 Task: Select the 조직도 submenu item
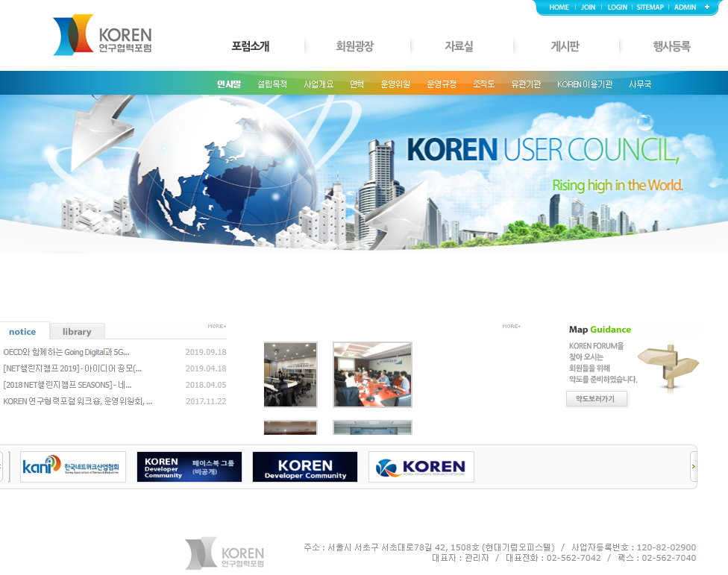(x=483, y=84)
